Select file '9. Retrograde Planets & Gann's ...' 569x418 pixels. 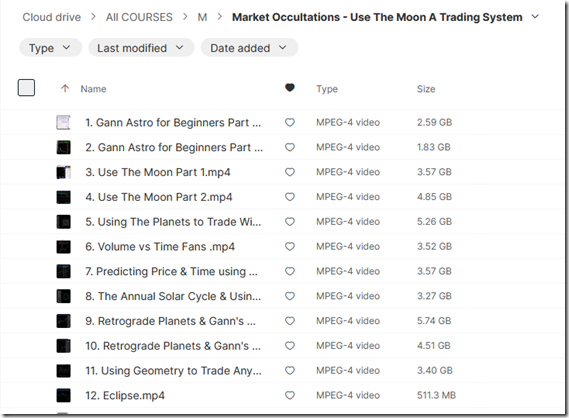(171, 321)
